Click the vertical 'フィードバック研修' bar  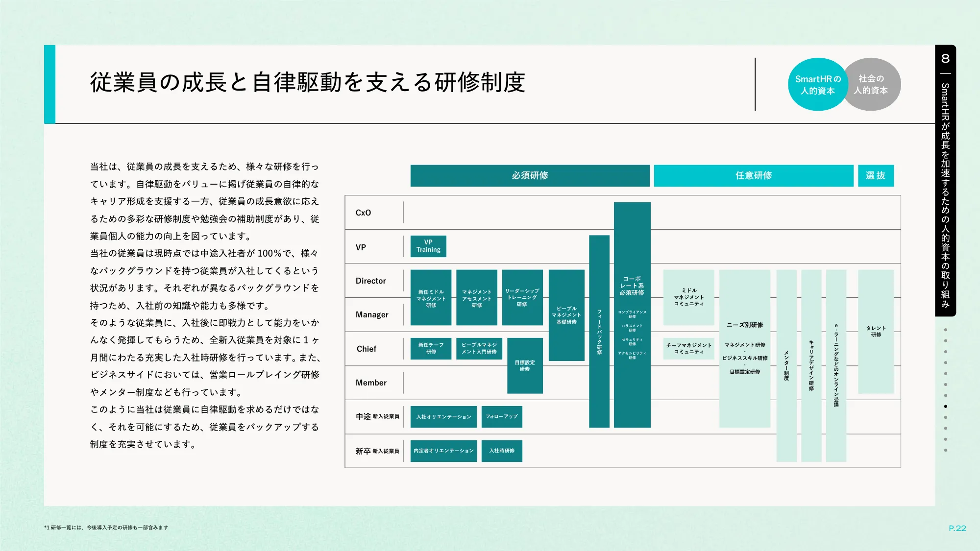[599, 332]
